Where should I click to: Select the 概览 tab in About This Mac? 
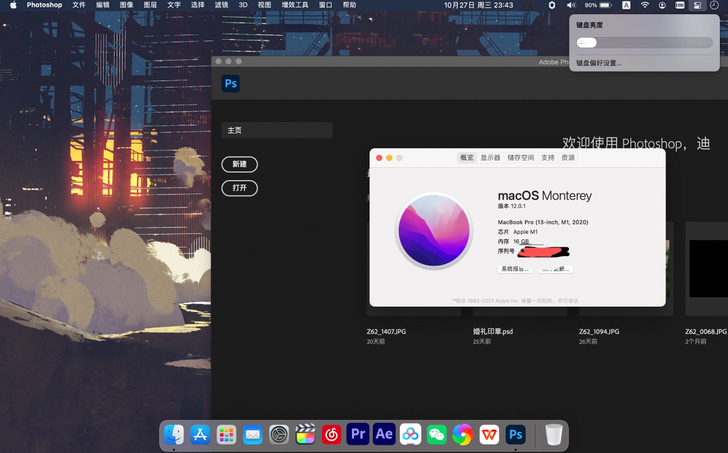point(467,158)
